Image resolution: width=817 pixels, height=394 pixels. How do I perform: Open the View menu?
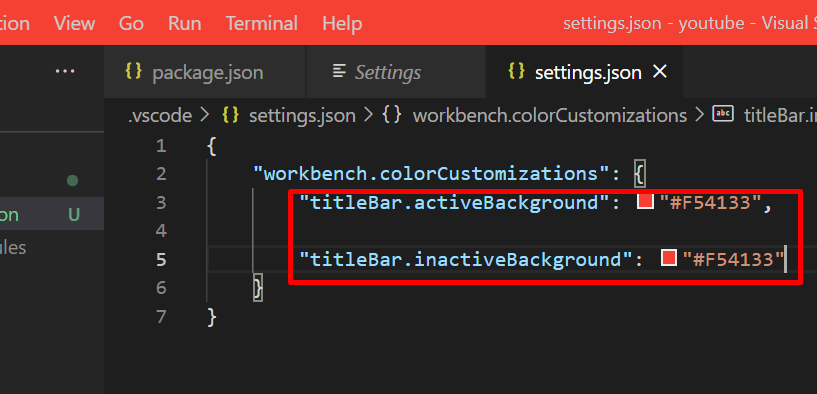tap(75, 23)
